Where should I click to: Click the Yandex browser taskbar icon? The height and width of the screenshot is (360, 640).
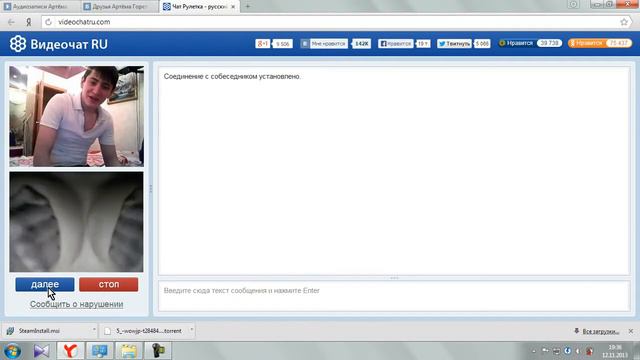click(x=71, y=351)
